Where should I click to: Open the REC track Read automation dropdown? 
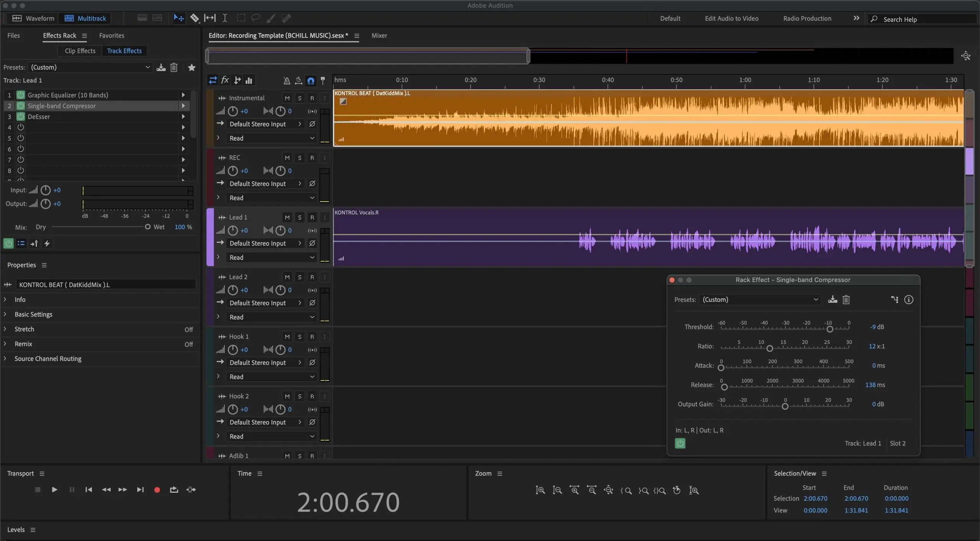point(271,198)
